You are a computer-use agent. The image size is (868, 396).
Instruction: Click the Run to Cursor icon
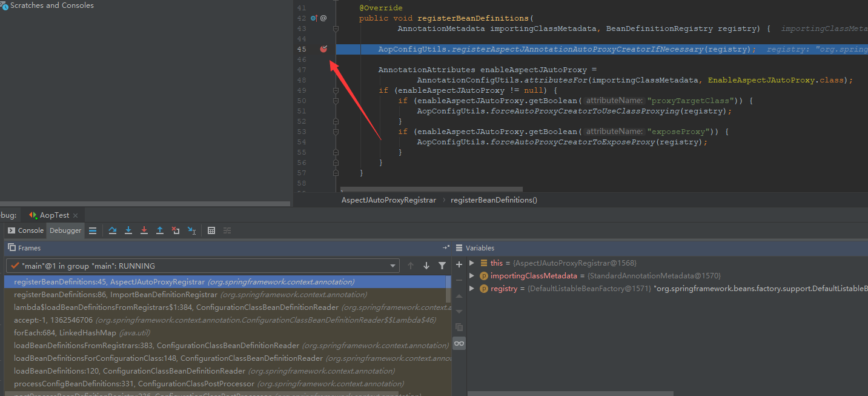191,230
